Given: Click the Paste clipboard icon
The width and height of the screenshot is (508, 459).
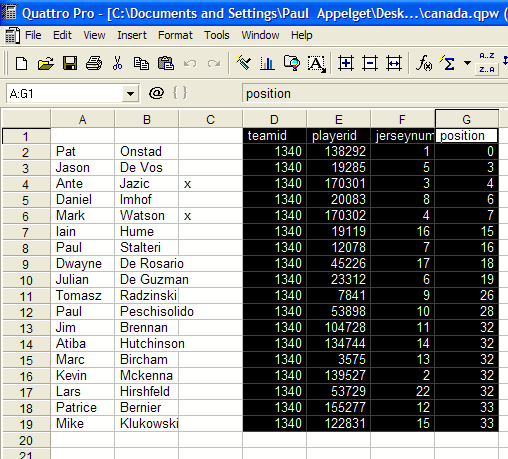Looking at the screenshot, I should point(166,63).
